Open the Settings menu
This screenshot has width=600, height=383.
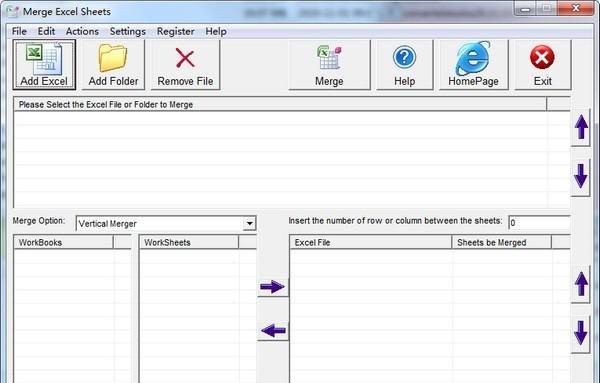click(127, 31)
